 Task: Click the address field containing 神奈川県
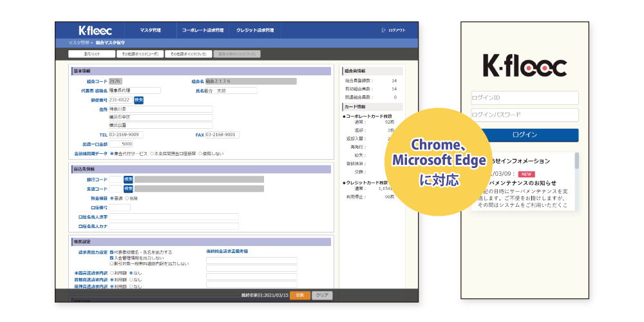pos(160,109)
